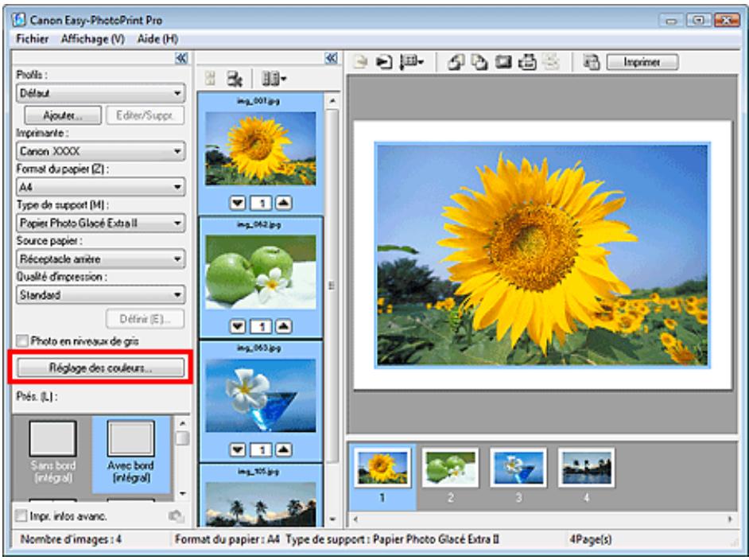Screen dimensions: 749x560
Task: Click page strip right scroll arrow
Action: point(730,519)
